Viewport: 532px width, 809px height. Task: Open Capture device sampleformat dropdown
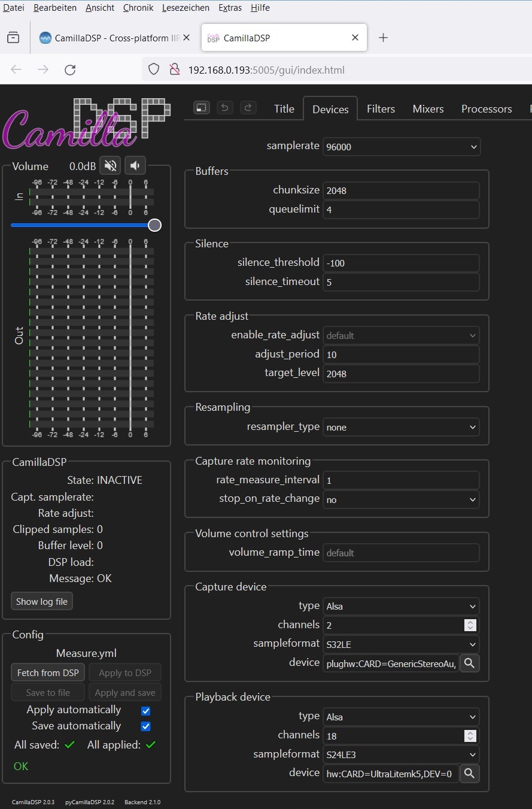pyautogui.click(x=402, y=645)
